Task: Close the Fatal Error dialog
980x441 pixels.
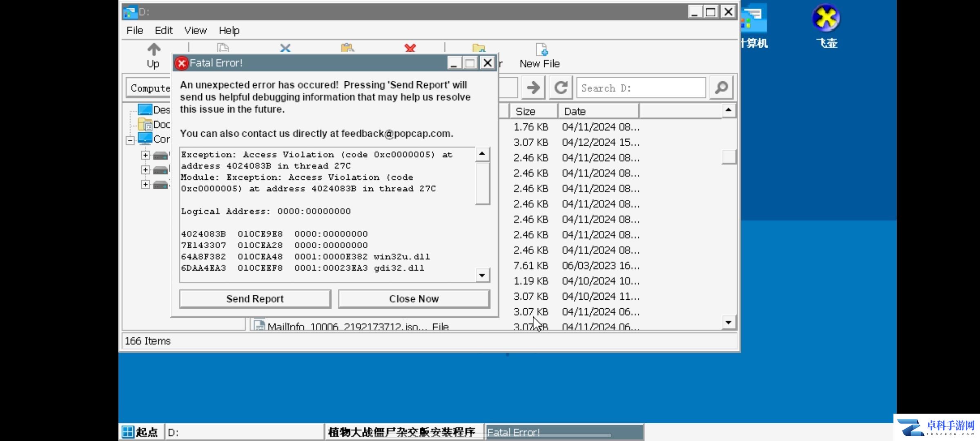Action: (488, 63)
